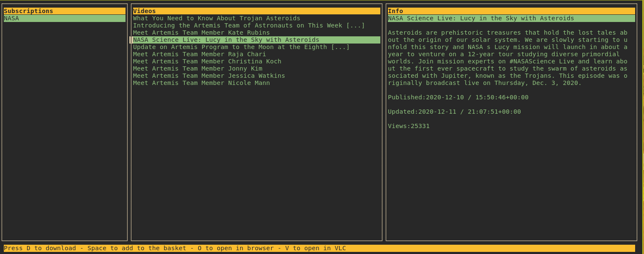Select 'Meet Artemis Team Member Kate Rubins'
This screenshot has width=644, height=254.
pos(201,33)
